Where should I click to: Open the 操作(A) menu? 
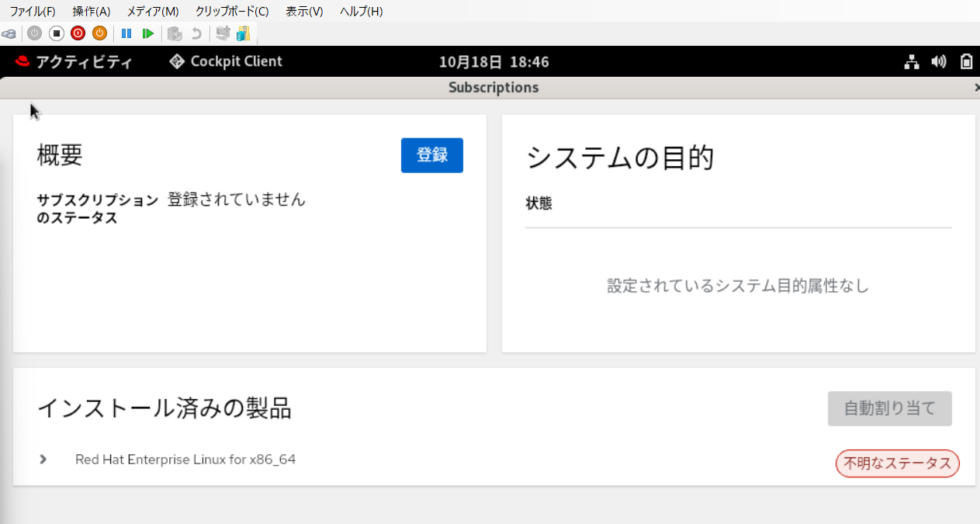92,12
